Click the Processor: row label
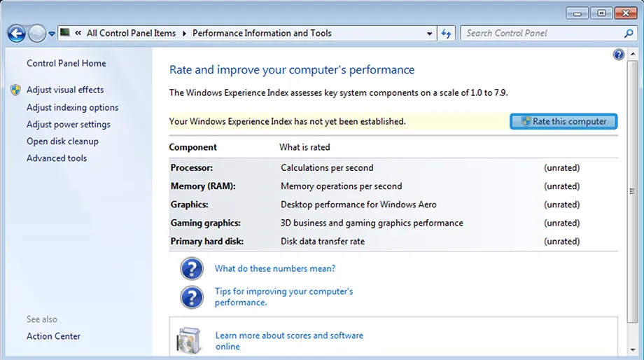The image size is (644, 360). (191, 167)
